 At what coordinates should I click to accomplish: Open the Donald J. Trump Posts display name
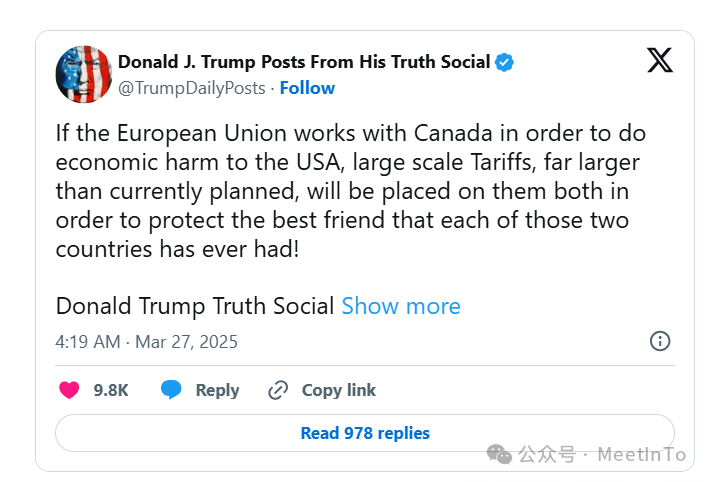[304, 62]
